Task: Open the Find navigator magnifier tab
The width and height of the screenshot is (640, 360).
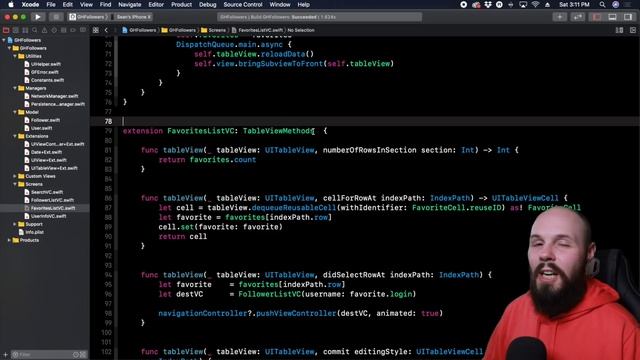Action: (x=35, y=30)
